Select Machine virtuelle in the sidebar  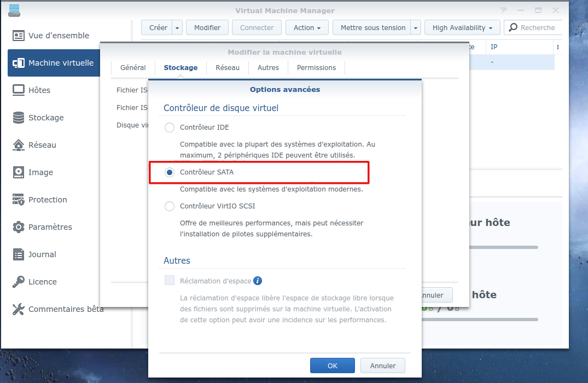[54, 62]
